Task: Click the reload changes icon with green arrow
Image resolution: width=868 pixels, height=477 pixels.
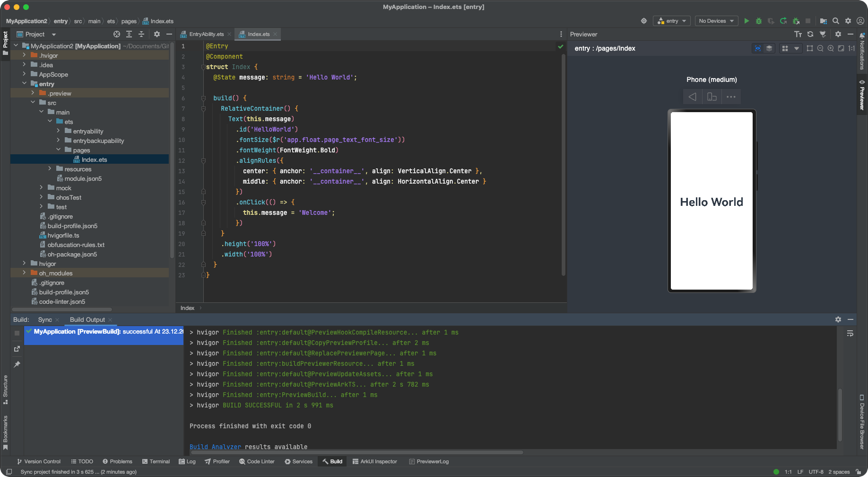Action: [x=783, y=21]
